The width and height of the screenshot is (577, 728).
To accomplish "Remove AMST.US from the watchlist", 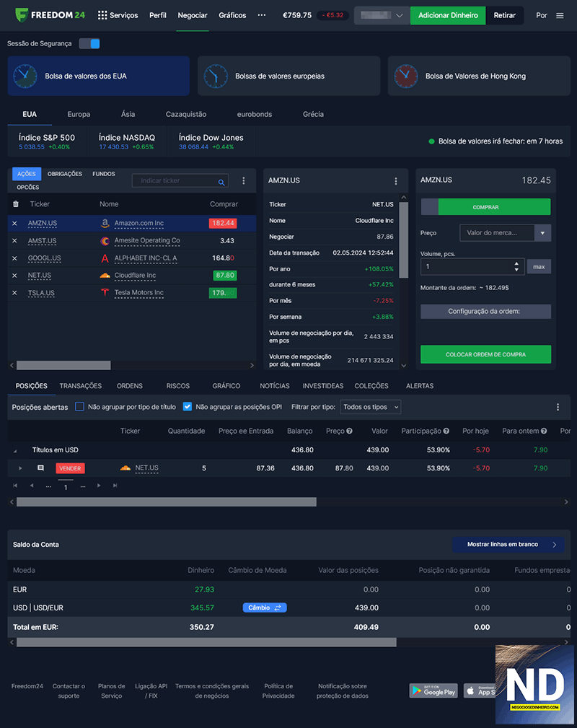I will (14, 240).
